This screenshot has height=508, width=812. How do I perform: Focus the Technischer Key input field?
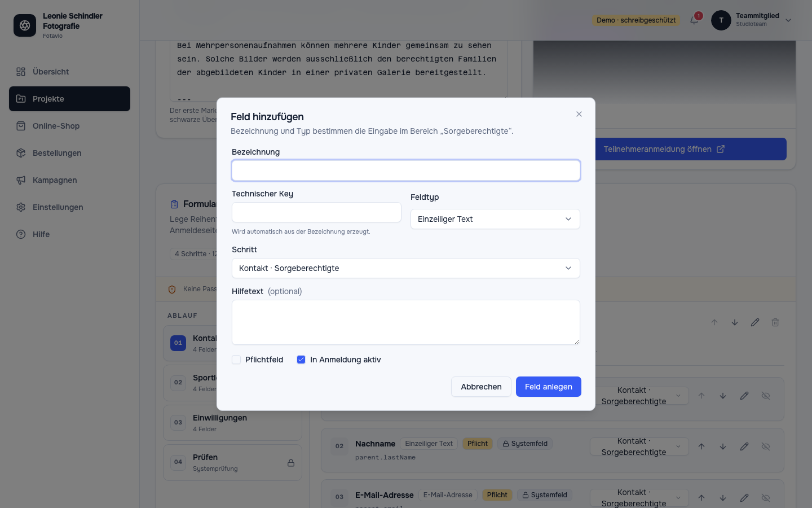point(316,212)
